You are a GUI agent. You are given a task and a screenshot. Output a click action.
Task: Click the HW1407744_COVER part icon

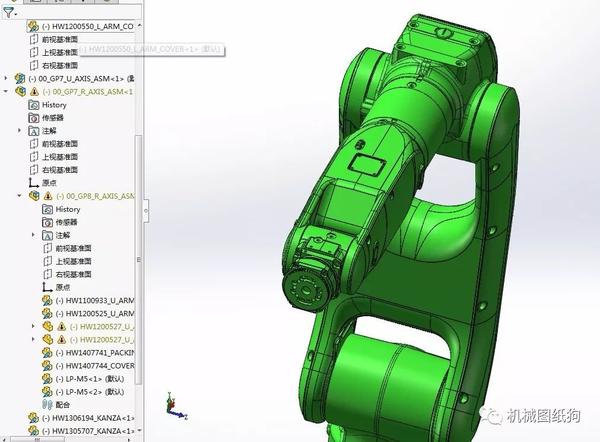point(47,365)
